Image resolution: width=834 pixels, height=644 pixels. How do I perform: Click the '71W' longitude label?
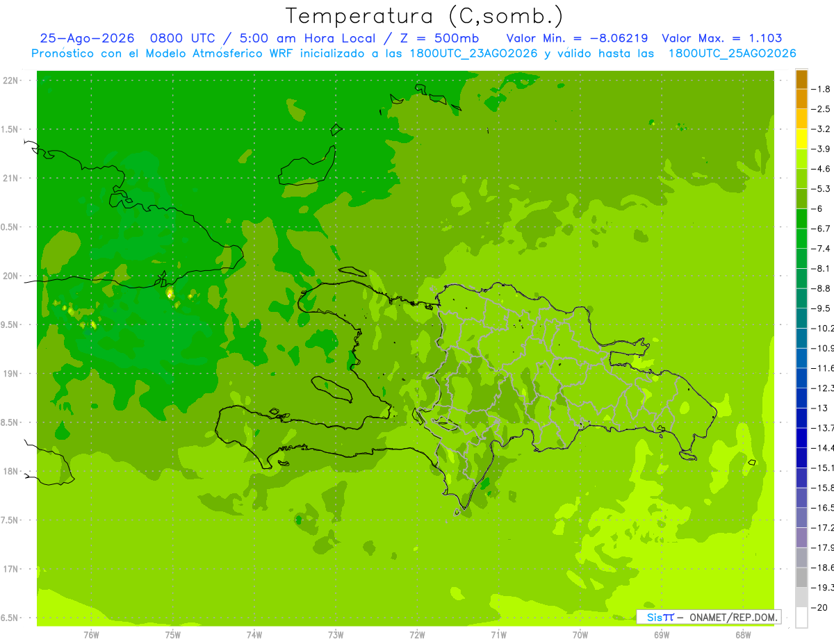pos(498,634)
